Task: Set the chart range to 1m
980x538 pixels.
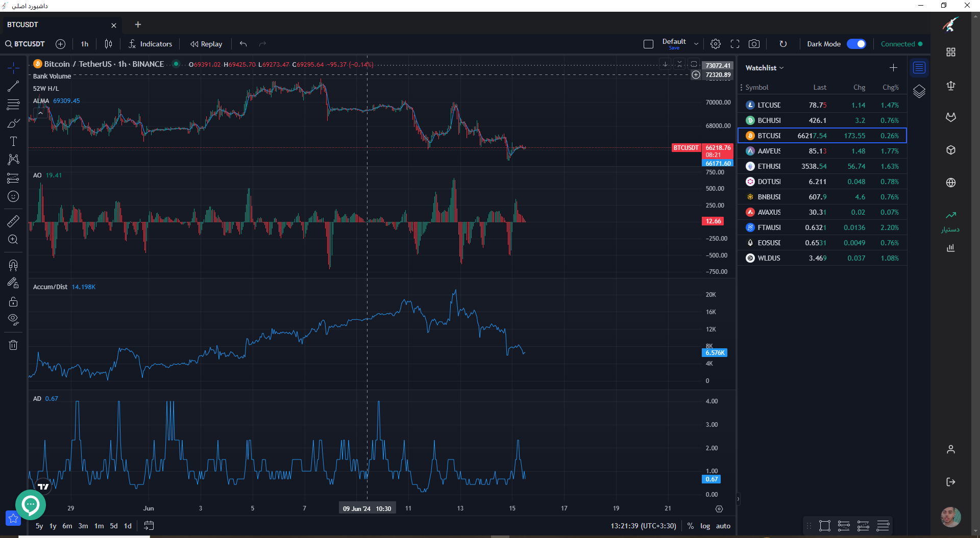Action: click(x=99, y=526)
